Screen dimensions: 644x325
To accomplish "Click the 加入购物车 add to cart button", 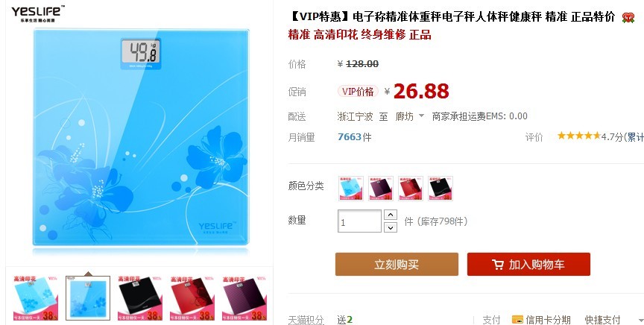I will point(528,264).
